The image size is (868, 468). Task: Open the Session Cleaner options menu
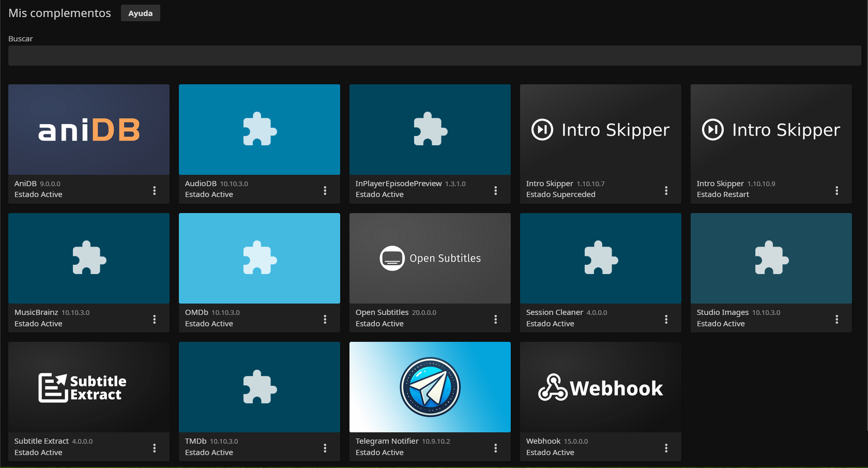(x=666, y=319)
